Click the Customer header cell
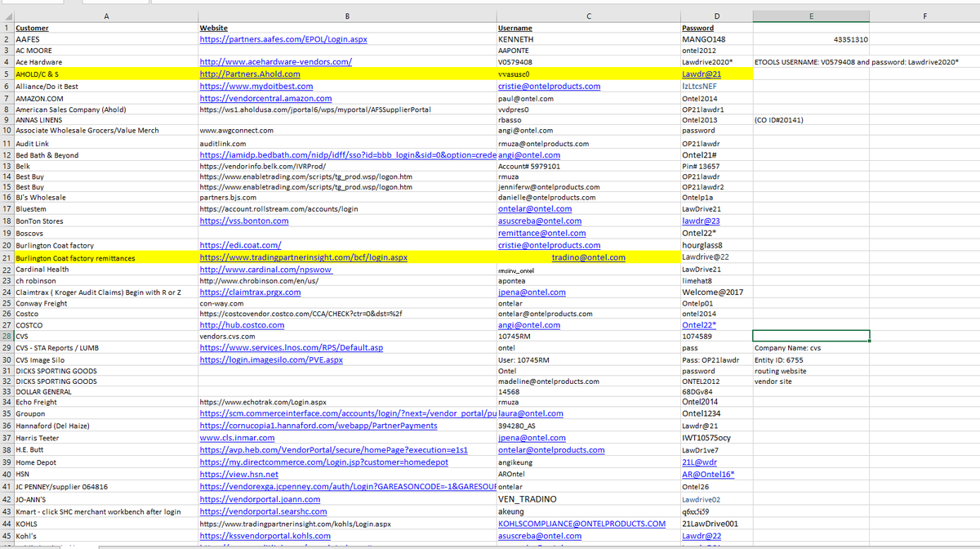The image size is (980, 549). tap(106, 28)
